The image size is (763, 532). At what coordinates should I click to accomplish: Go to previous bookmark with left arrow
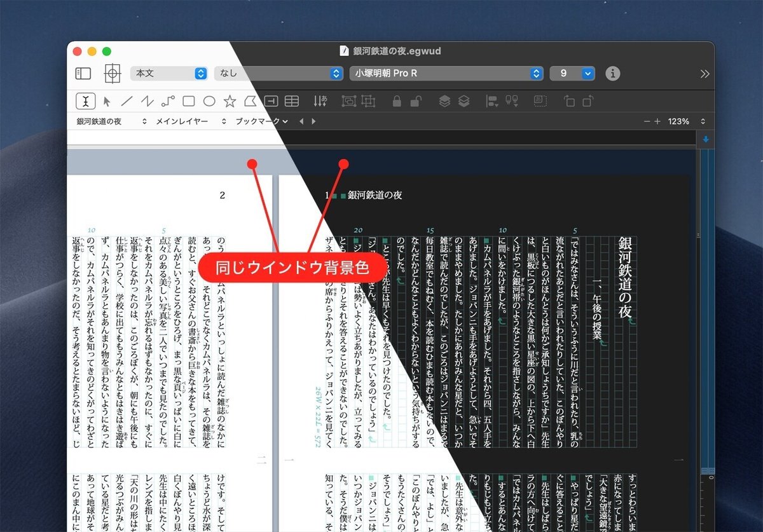[301, 121]
